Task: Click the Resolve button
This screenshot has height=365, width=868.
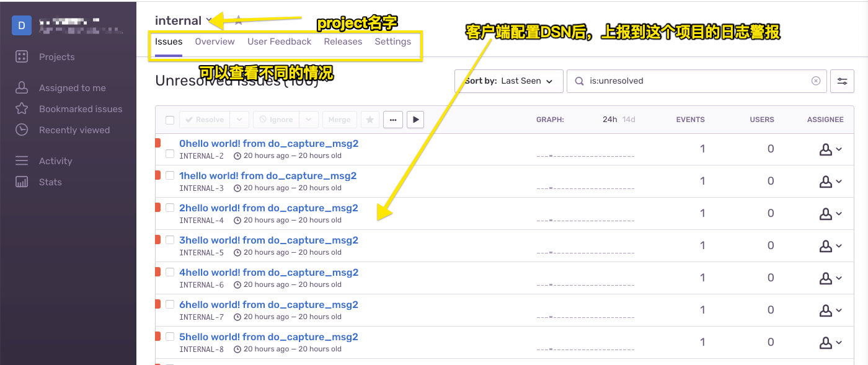Action: [x=205, y=120]
